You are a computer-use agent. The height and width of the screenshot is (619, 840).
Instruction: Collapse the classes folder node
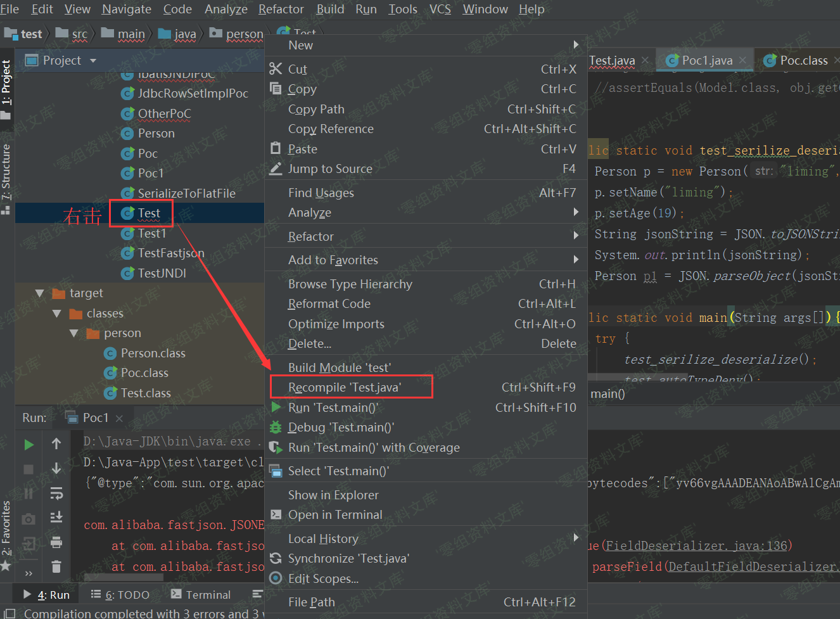(x=57, y=314)
